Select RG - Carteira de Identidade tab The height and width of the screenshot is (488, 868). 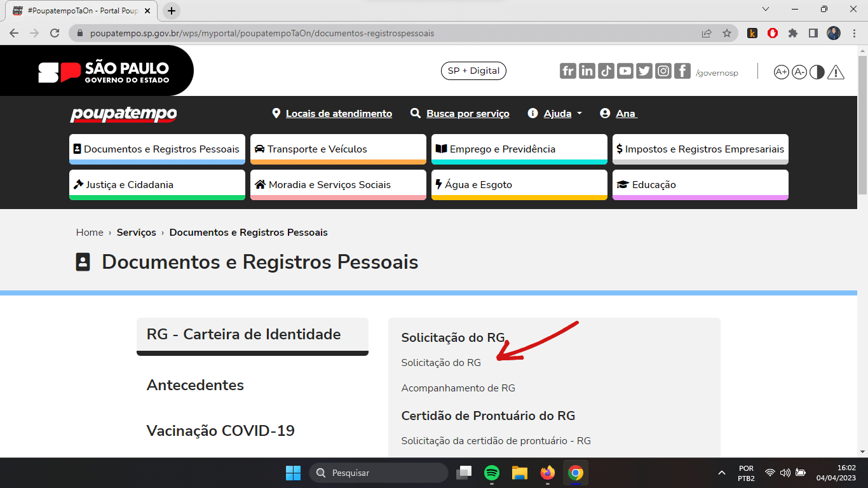pyautogui.click(x=252, y=335)
